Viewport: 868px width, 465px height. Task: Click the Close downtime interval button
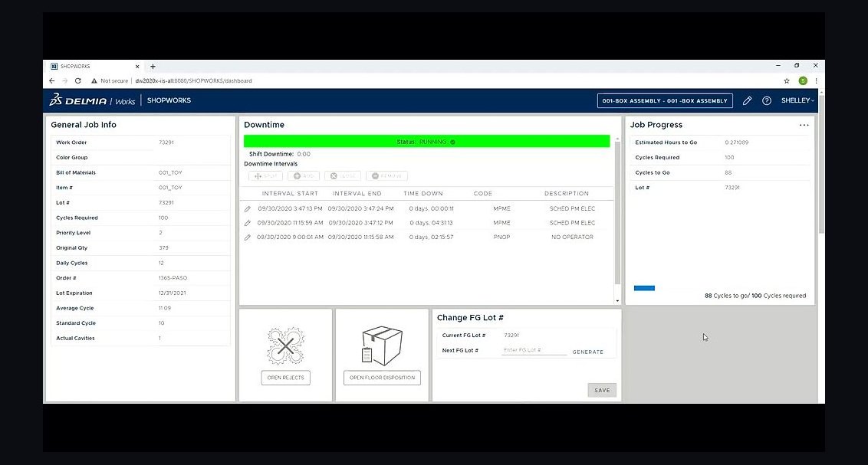(343, 176)
